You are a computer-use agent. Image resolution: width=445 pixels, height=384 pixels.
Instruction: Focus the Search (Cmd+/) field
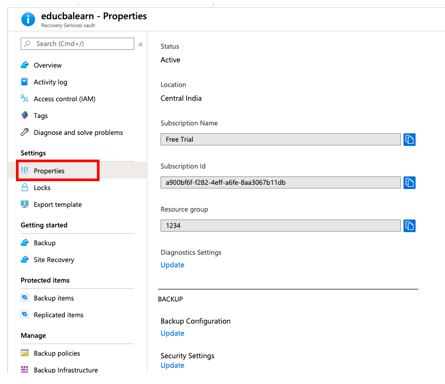(77, 44)
